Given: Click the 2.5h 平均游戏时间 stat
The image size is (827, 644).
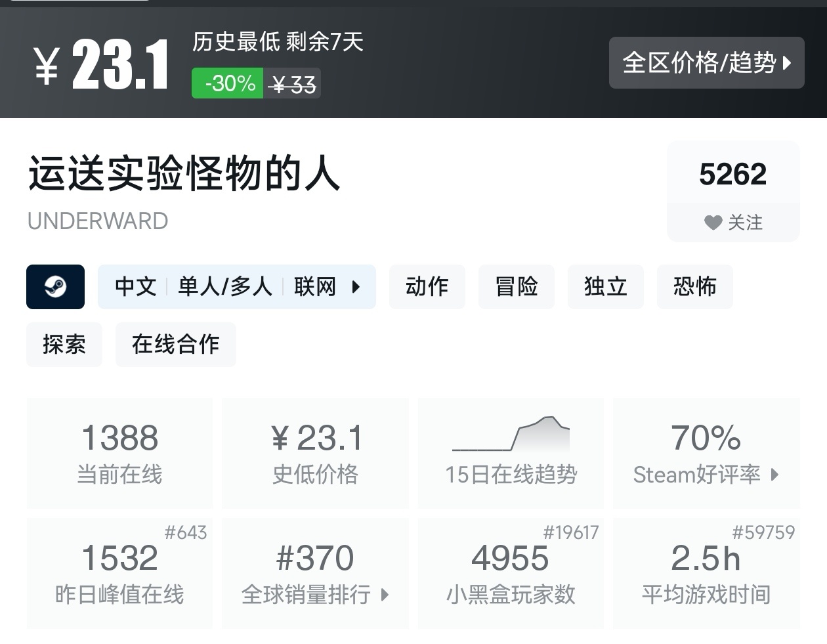Looking at the screenshot, I should pos(706,574).
